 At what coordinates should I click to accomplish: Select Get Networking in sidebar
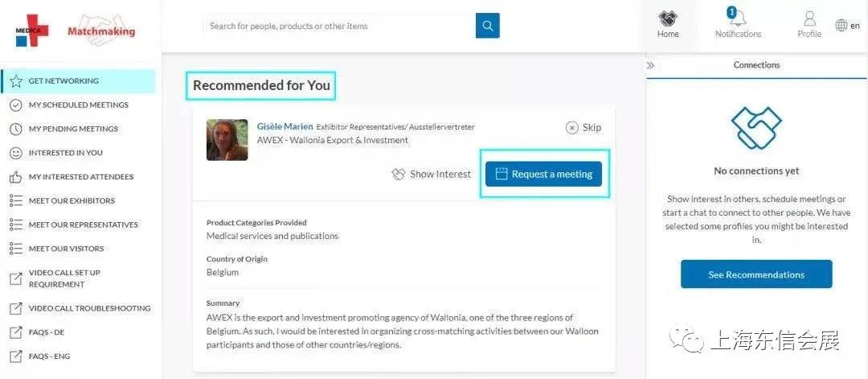[63, 81]
